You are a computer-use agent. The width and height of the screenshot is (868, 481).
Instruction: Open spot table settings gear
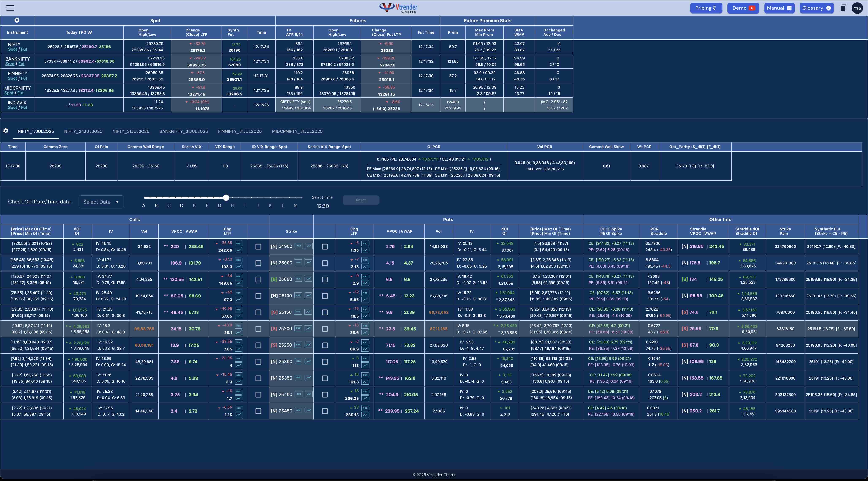point(17,20)
